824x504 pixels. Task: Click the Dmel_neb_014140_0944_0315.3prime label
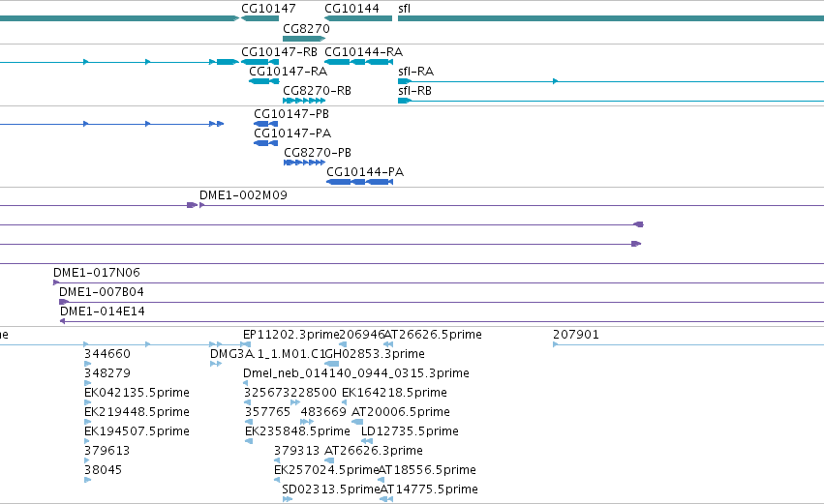point(355,373)
